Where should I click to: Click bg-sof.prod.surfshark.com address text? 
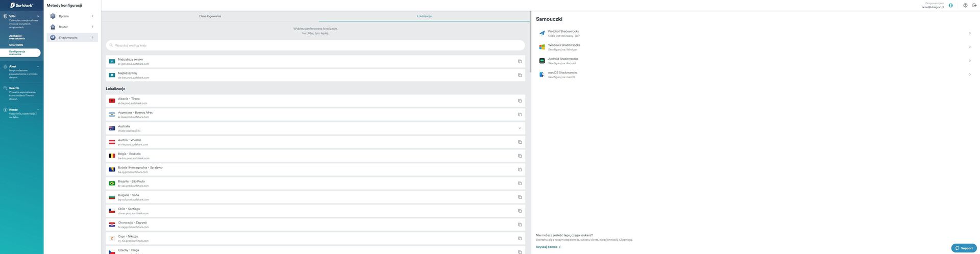pos(133,200)
